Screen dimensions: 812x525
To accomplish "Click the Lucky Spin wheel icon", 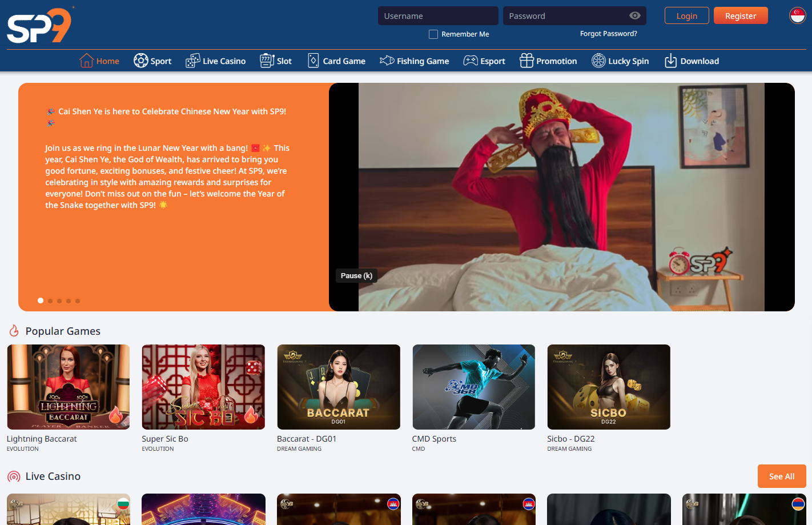I will 598,61.
